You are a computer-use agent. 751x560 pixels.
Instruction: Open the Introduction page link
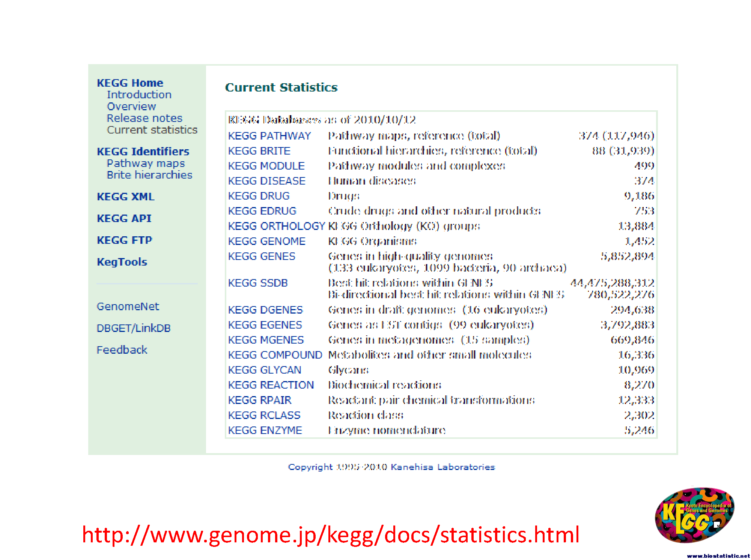tap(139, 95)
